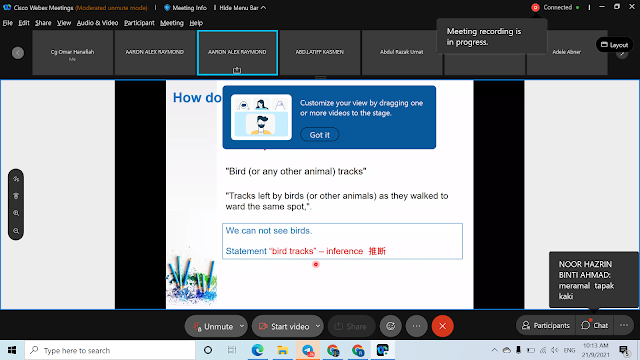Show hidden system tray icons

[x=494, y=350]
